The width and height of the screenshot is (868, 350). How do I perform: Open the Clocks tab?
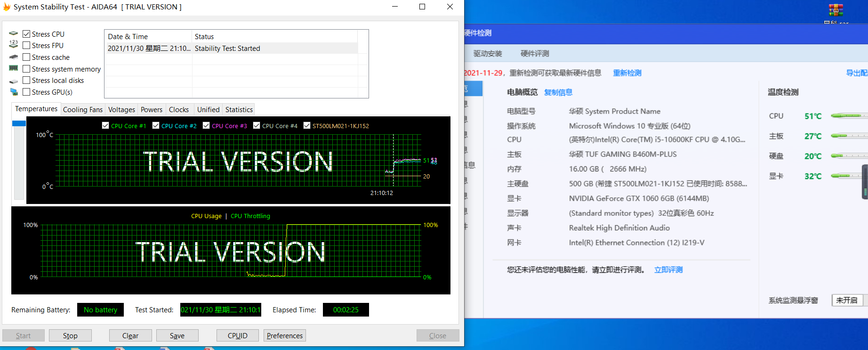179,109
